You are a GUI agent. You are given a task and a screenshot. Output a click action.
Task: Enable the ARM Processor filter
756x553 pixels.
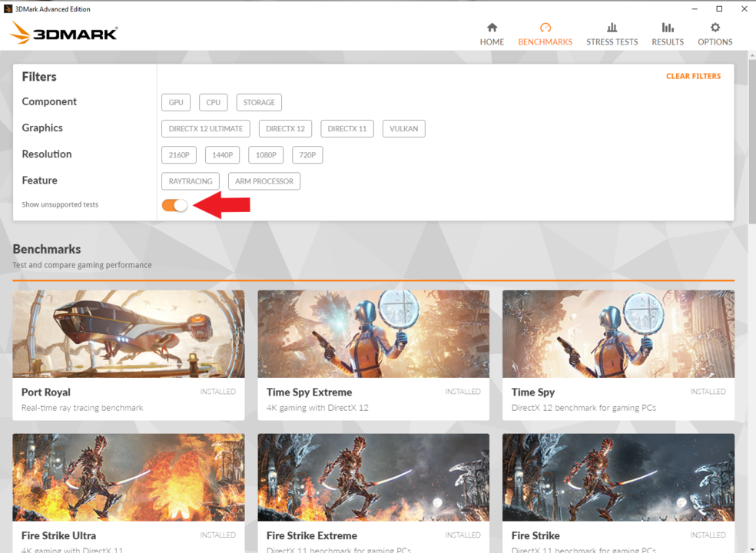tap(264, 181)
